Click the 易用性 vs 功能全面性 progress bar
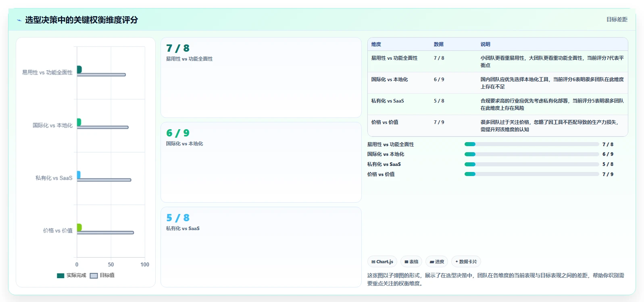 coord(532,144)
